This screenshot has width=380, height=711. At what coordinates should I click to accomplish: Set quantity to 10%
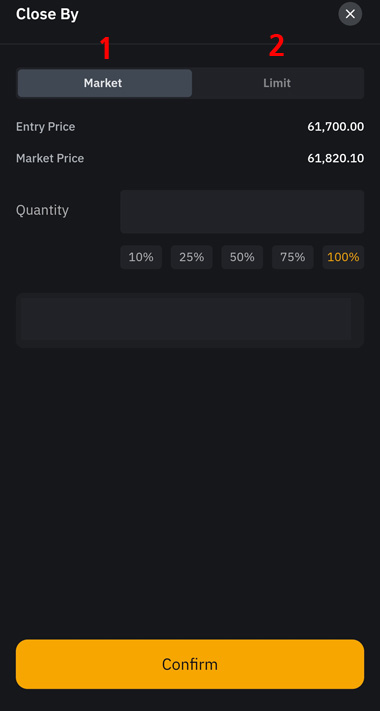click(141, 257)
